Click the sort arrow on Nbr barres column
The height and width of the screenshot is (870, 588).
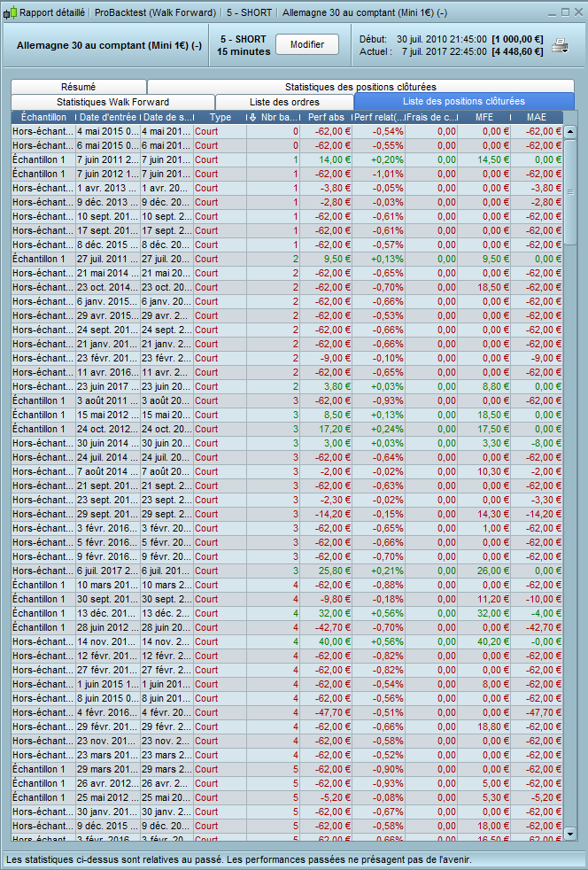(253, 117)
